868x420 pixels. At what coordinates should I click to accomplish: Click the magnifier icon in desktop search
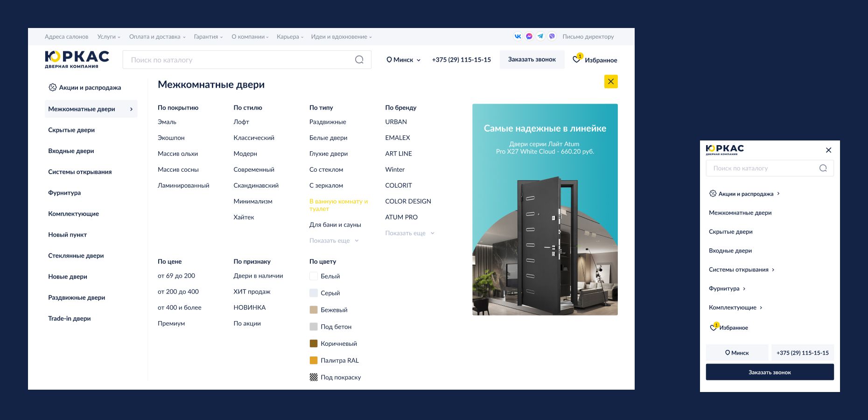click(359, 60)
